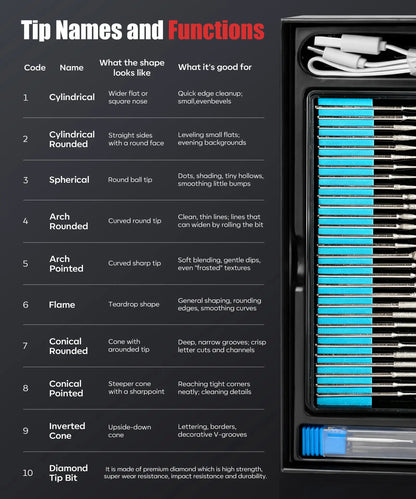Image resolution: width=416 pixels, height=499 pixels.
Task: Click the Cylindrical Rounded row name
Action: click(72, 139)
